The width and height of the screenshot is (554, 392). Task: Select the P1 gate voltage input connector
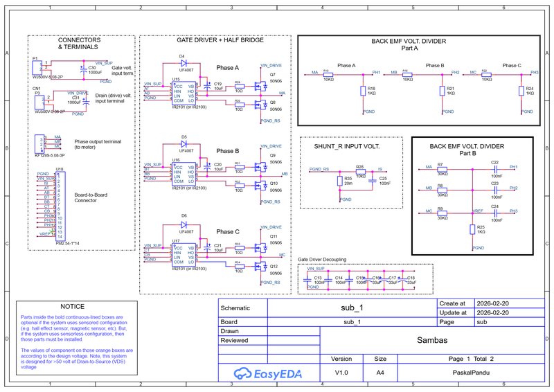pos(37,67)
